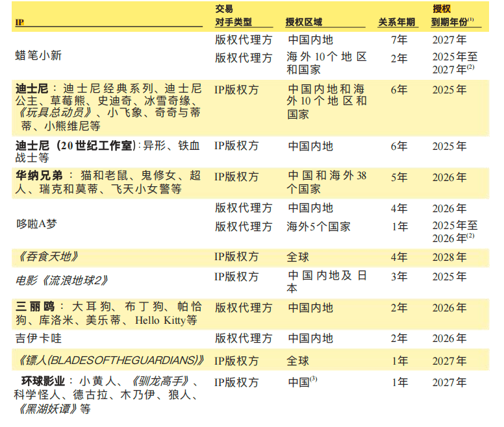Screen dimensions: 504x427
Task: Click 海外5个国家 region cell
Action: pyautogui.click(x=318, y=226)
